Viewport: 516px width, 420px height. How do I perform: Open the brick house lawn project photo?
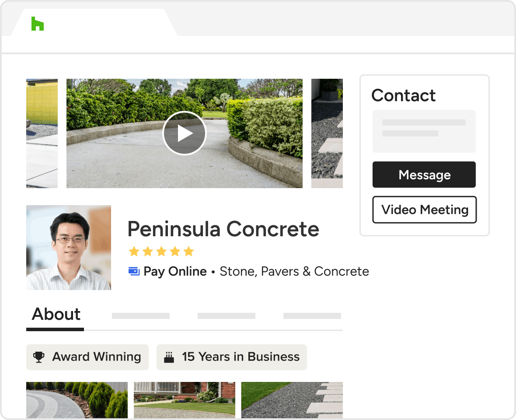point(185,400)
